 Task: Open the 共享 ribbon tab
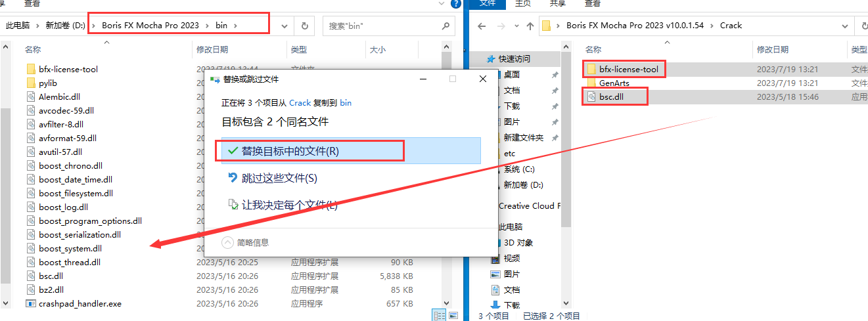[x=557, y=3]
